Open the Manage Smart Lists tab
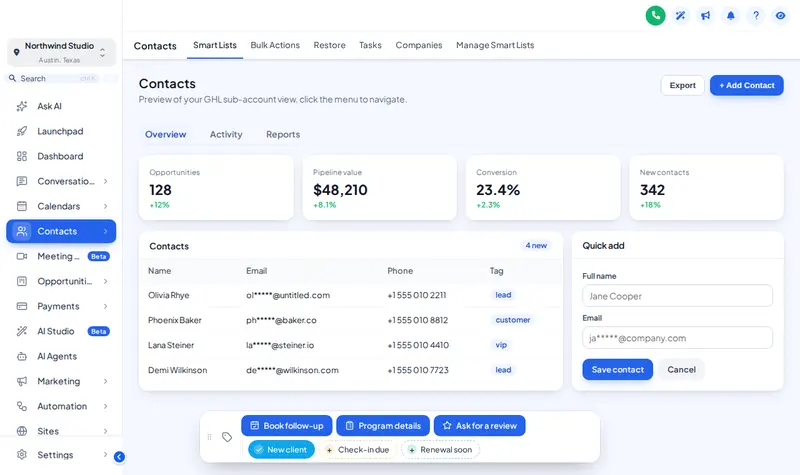The width and height of the screenshot is (800, 475). click(x=495, y=45)
